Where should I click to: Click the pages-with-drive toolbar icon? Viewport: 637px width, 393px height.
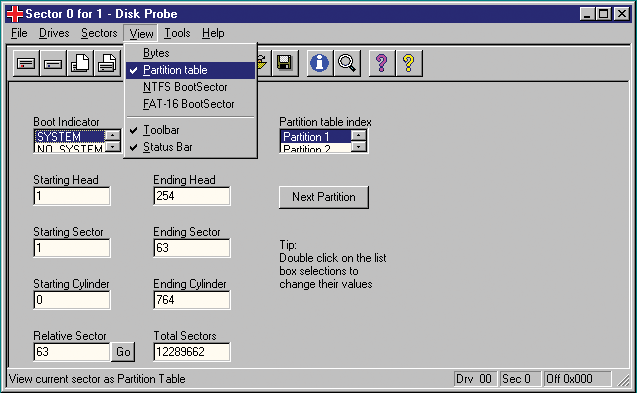click(80, 63)
